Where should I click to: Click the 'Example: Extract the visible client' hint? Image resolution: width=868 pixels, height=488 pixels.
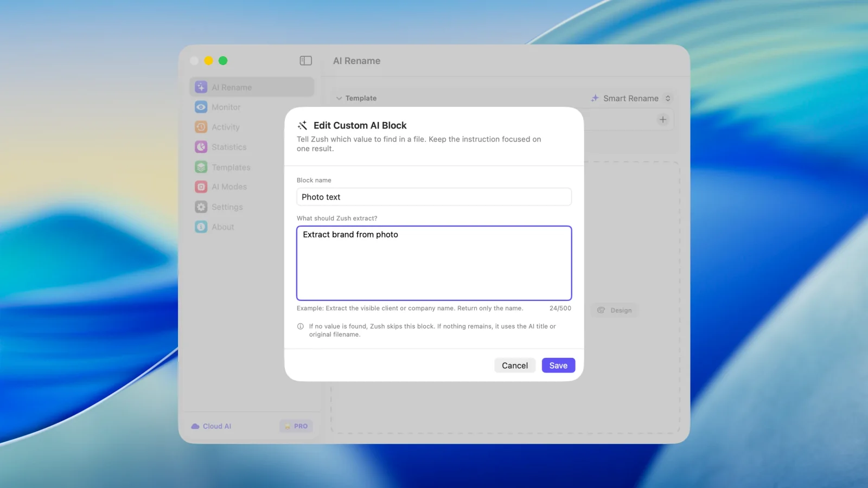pyautogui.click(x=410, y=308)
